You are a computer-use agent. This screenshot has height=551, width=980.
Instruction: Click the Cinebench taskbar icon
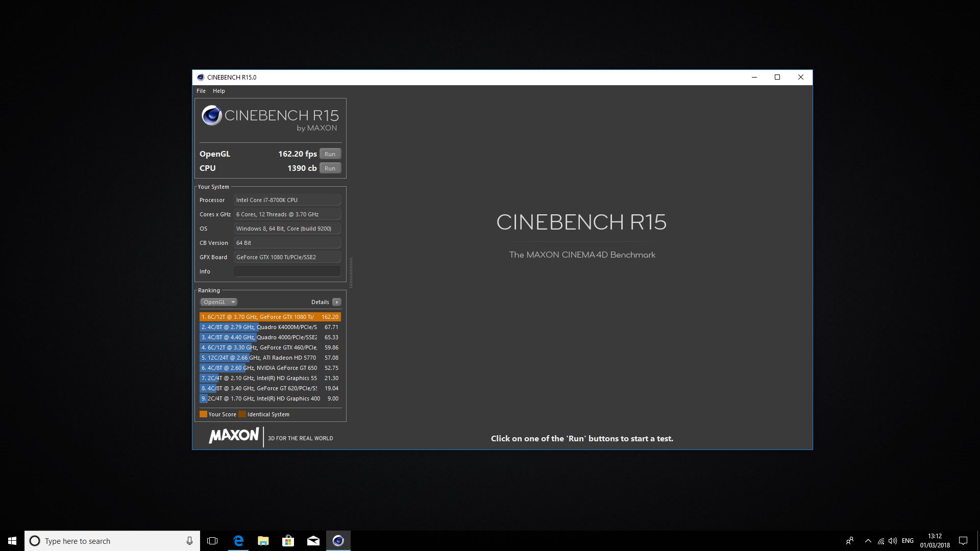[338, 541]
